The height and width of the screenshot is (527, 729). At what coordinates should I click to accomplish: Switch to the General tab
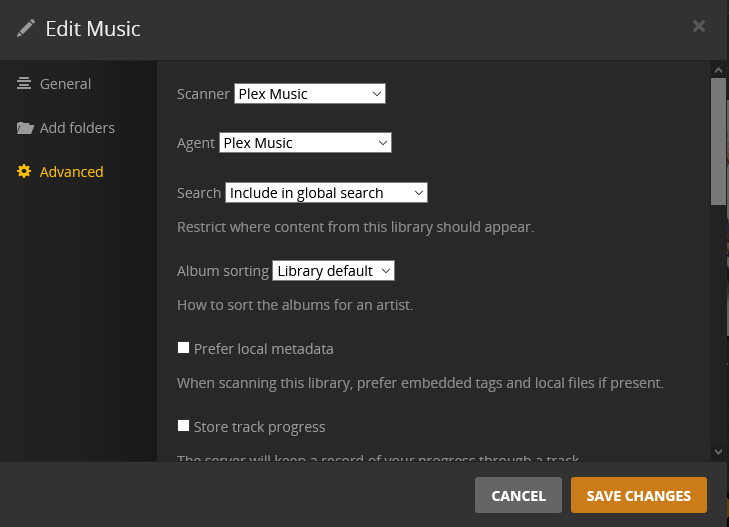coord(65,84)
